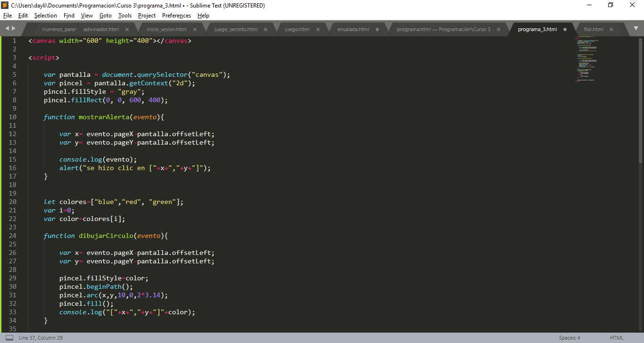Screen dimensions: 644x343
Task: Click line number 10 in the gutter
Action: pos(12,117)
